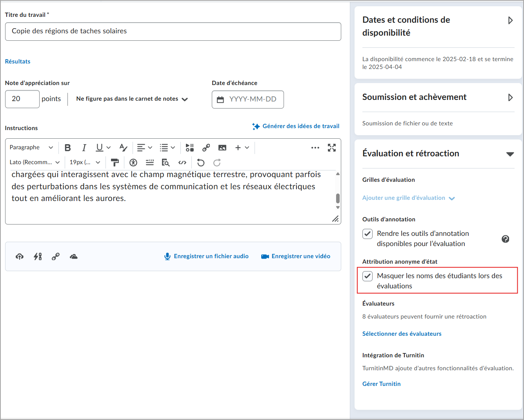Attach a file from OneDrive
The width and height of the screenshot is (524, 420).
(74, 256)
